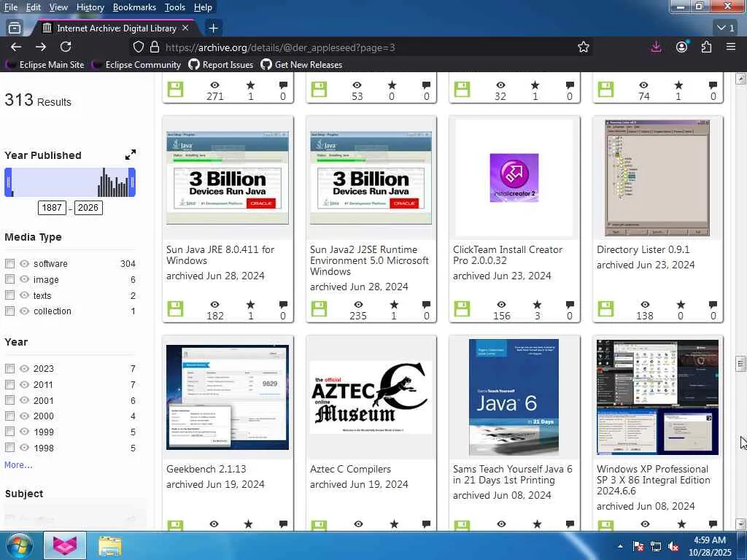The height and width of the screenshot is (560, 747).
Task: Open Get New Releases bookmark
Action: pos(301,65)
